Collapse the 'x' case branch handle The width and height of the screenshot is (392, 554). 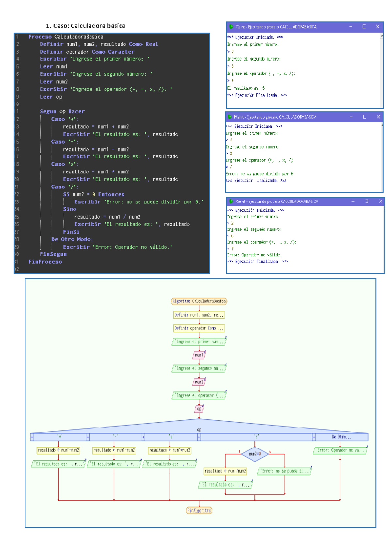[143, 437]
